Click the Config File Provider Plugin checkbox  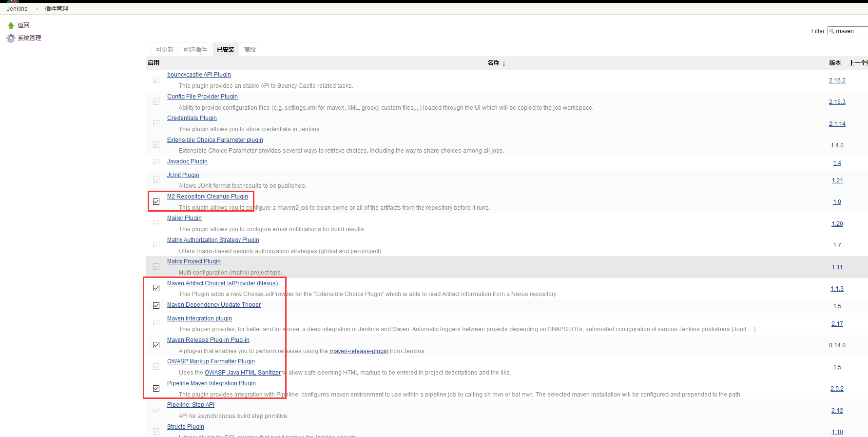tap(156, 101)
